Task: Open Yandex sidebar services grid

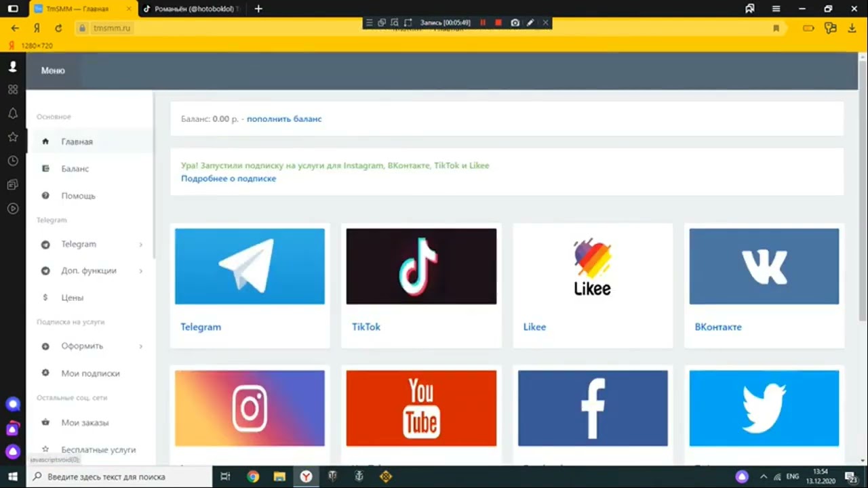Action: coord(12,89)
